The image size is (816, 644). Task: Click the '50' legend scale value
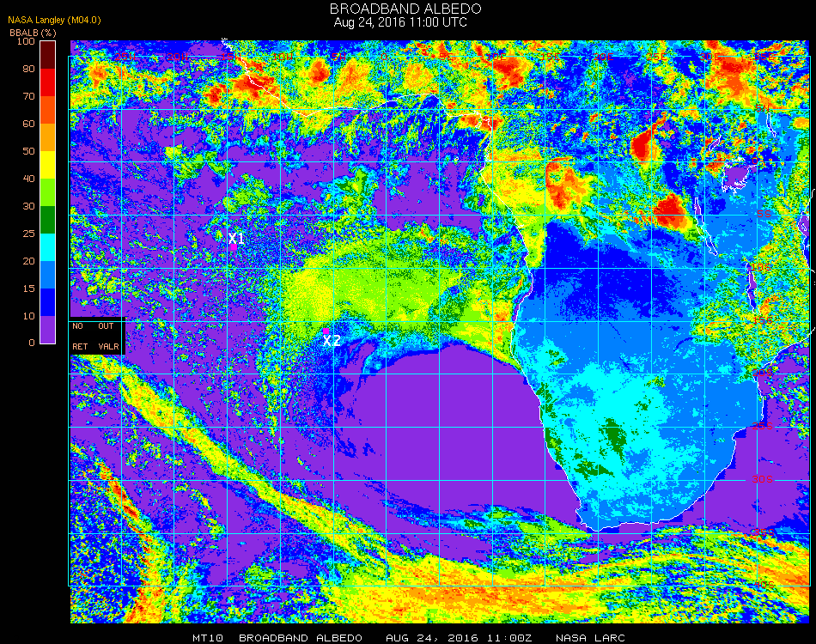(x=28, y=151)
